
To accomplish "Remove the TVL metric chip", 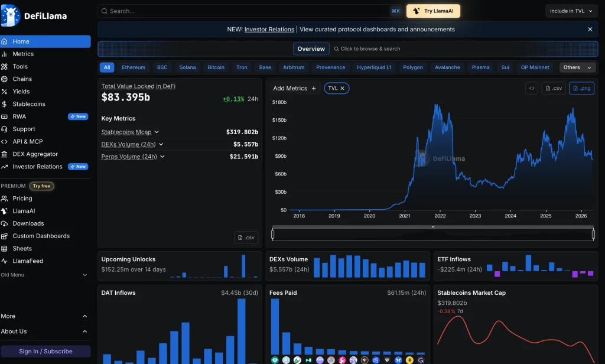I will [342, 89].
